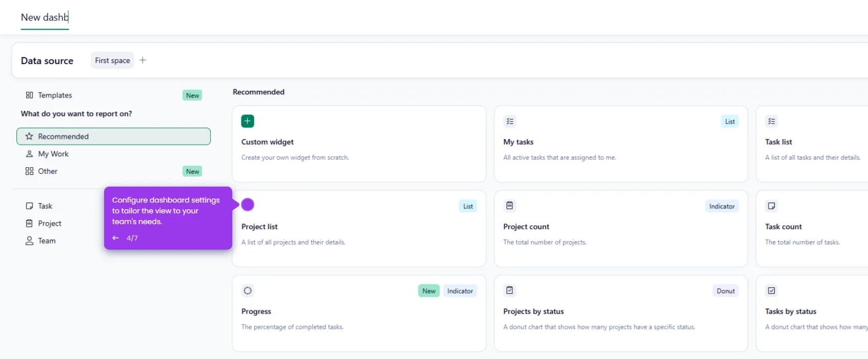Click the Tasks by status card title
The height and width of the screenshot is (359, 868).
coord(791,311)
